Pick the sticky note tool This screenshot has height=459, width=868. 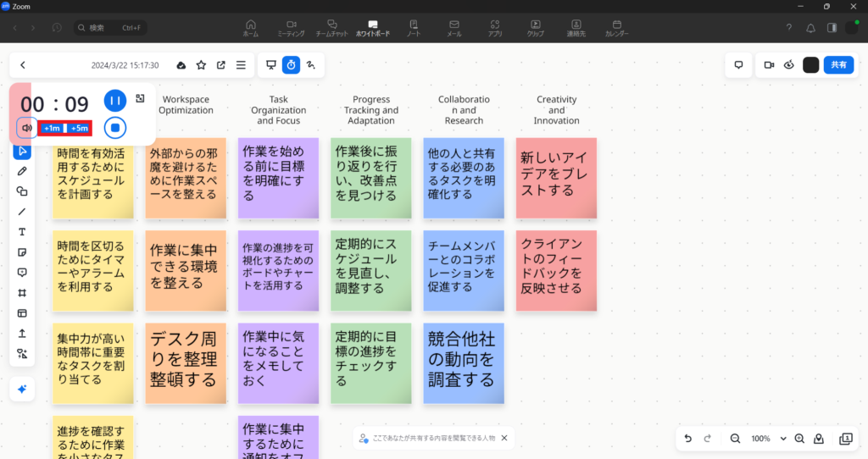(x=22, y=252)
